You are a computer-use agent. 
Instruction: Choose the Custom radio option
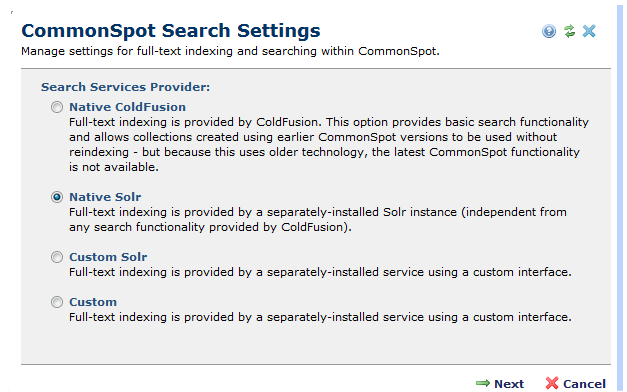pos(57,302)
